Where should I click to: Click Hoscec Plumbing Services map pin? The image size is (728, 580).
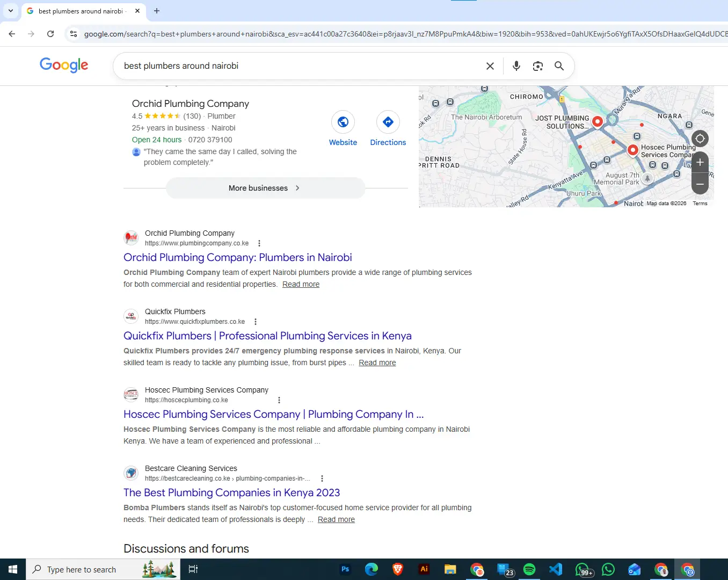pyautogui.click(x=633, y=150)
